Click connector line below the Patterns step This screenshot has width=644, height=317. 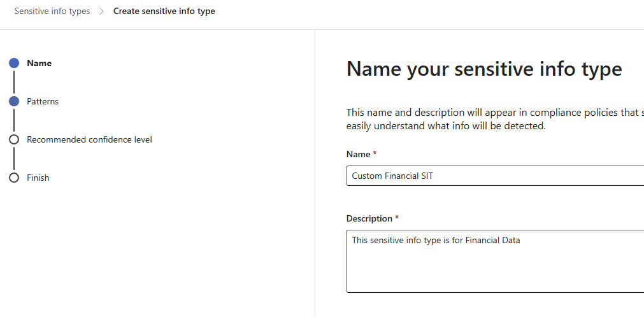[x=14, y=121]
